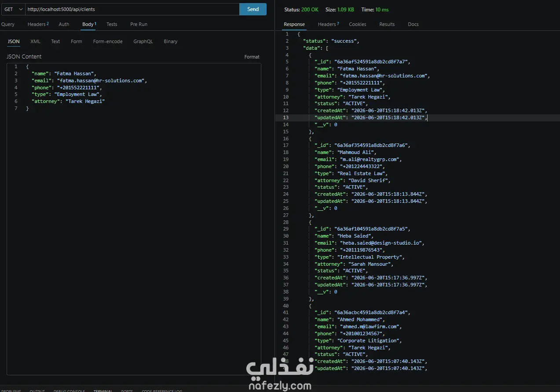Image resolution: width=560 pixels, height=392 pixels.
Task: Select JSON body type
Action: tap(14, 41)
